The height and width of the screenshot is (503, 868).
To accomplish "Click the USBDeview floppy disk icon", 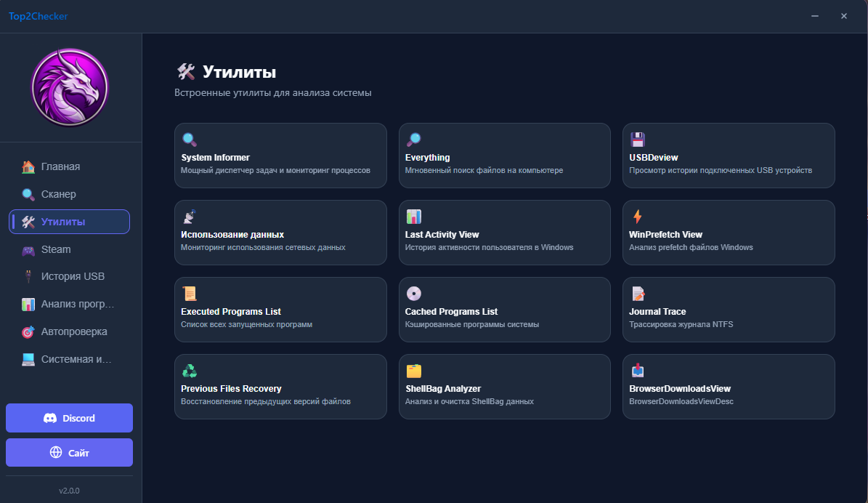I will [x=637, y=140].
